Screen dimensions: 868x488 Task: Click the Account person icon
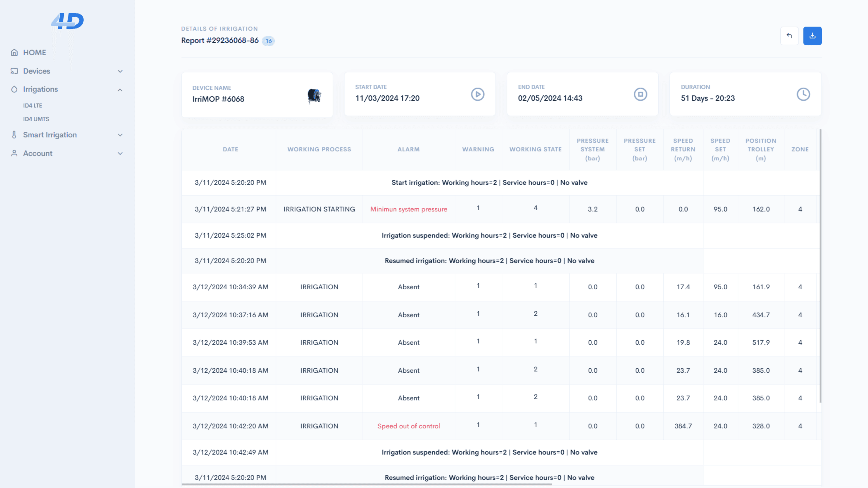pyautogui.click(x=14, y=153)
